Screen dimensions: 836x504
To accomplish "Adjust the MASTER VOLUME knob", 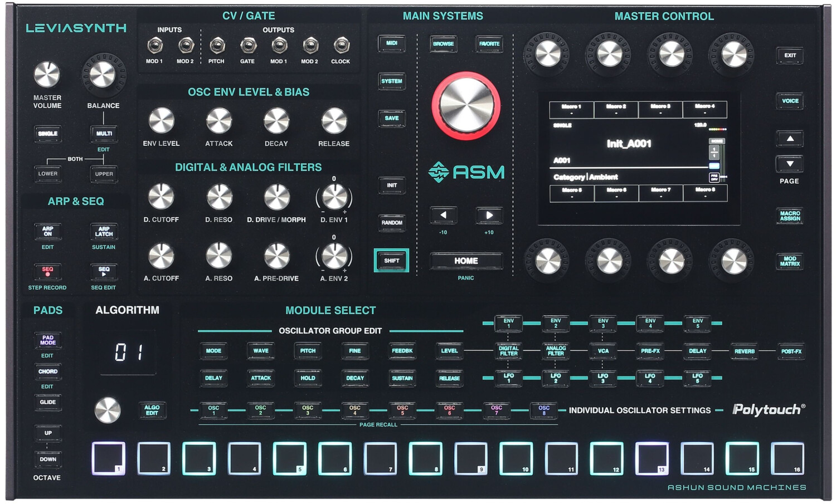I will [x=47, y=75].
